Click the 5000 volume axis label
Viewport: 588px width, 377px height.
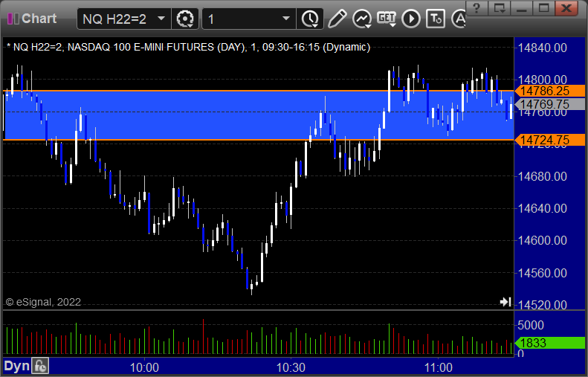tap(531, 325)
